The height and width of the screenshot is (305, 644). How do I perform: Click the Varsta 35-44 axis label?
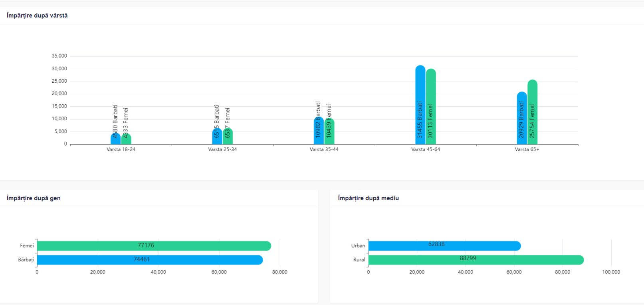pyautogui.click(x=324, y=150)
